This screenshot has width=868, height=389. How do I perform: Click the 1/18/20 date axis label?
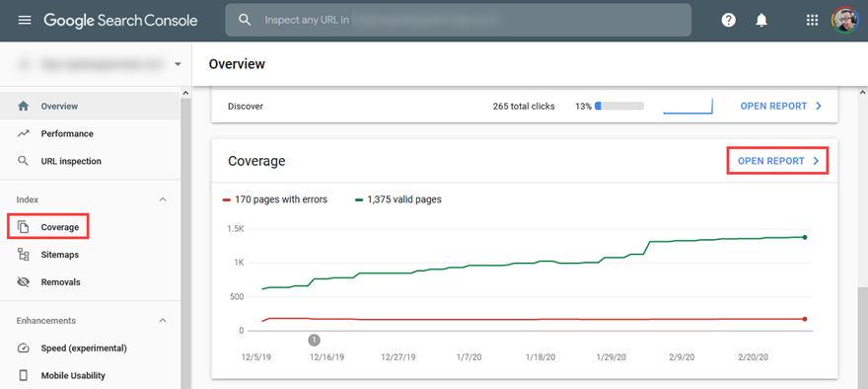(x=542, y=357)
